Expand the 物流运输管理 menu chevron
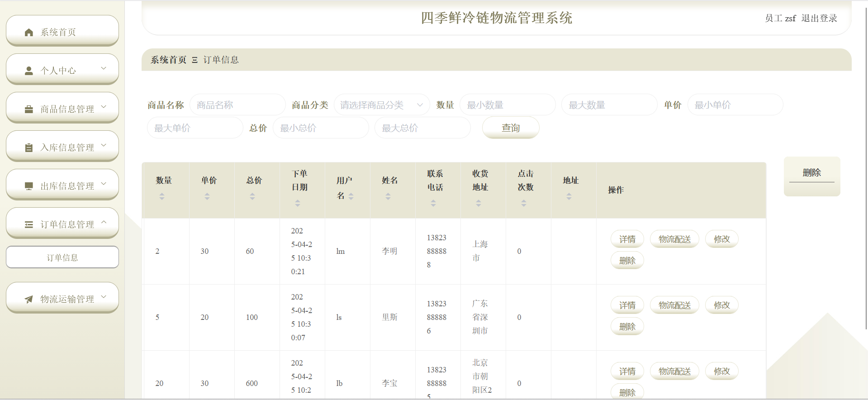Screen dimensions: 868x400 104,297
